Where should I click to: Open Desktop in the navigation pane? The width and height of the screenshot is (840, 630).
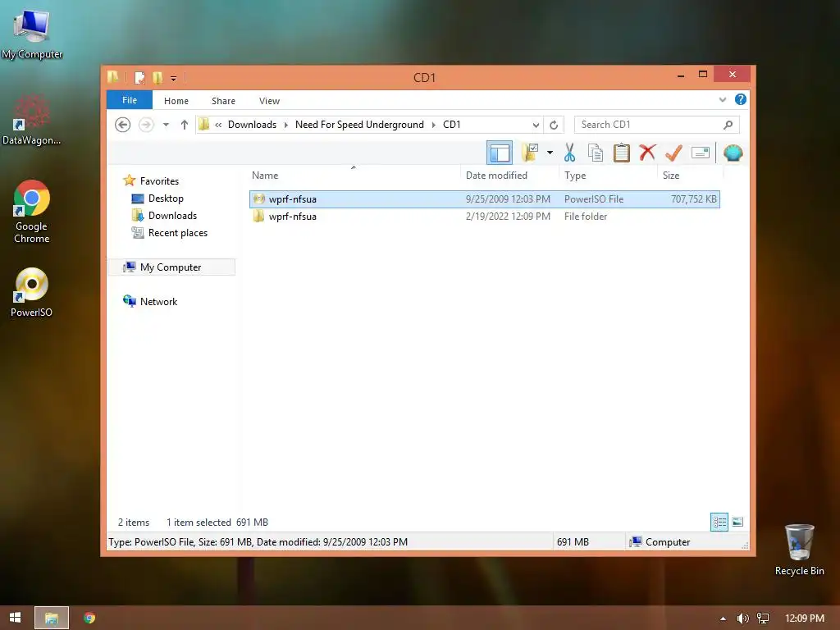tap(166, 199)
